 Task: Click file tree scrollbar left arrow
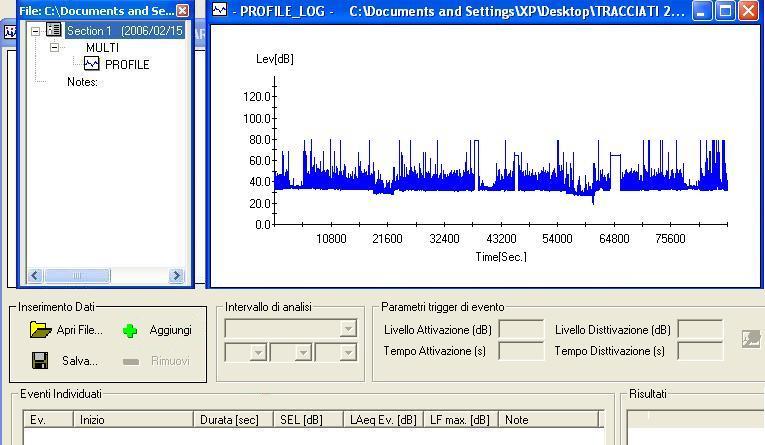coord(35,276)
